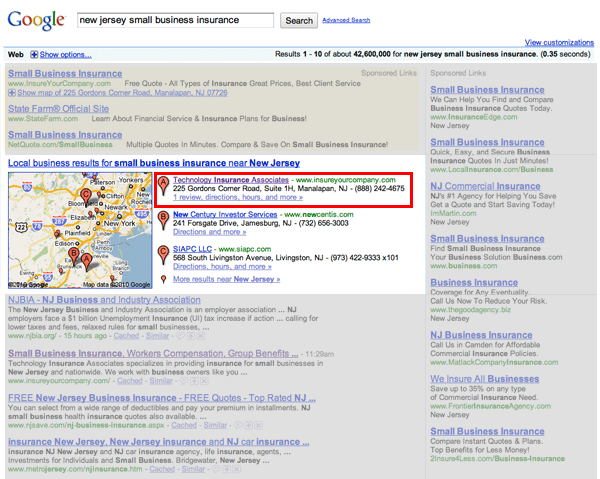Viewport: 600px width, 479px height.
Task: Click map pin A next to Technology Insurance Associates
Action: point(163,186)
